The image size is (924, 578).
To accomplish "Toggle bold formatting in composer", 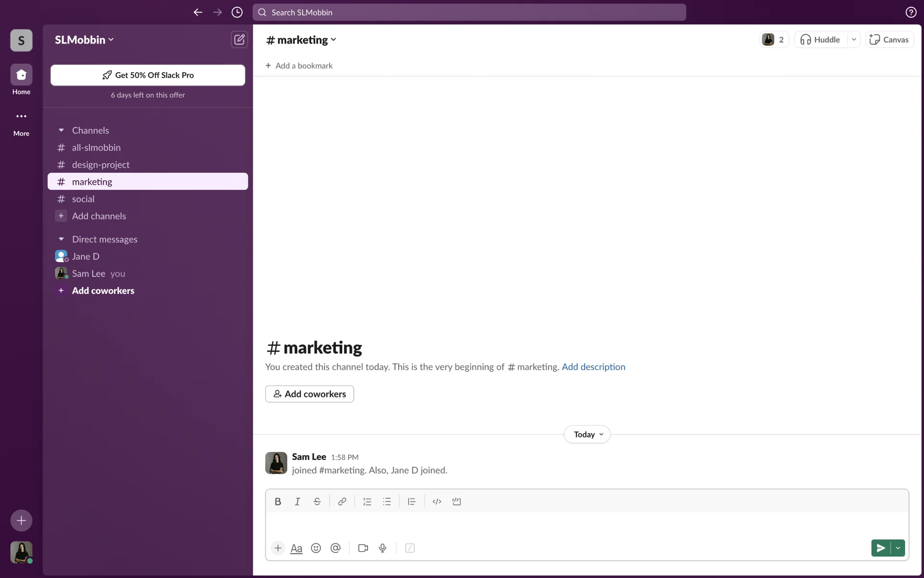I will 278,501.
